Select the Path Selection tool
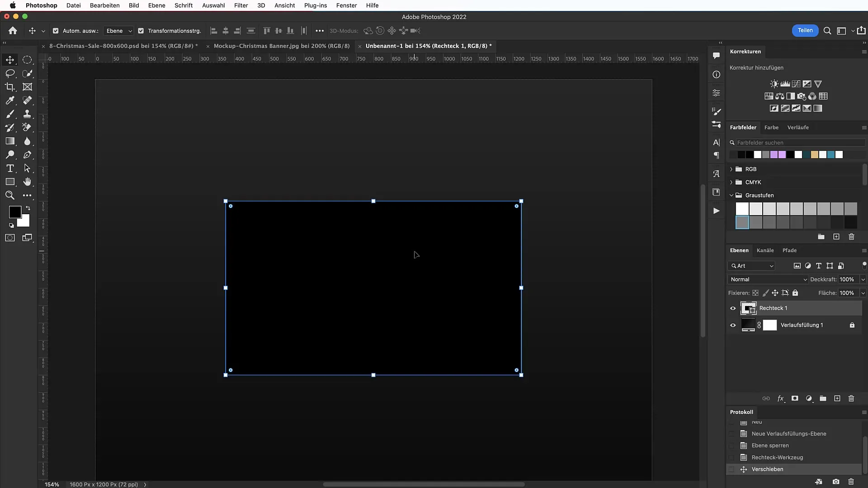 click(27, 168)
